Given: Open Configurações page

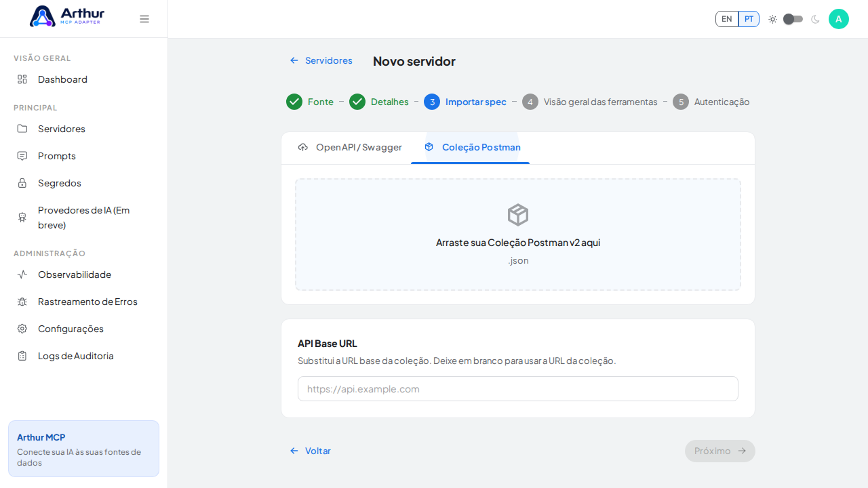Looking at the screenshot, I should [x=84, y=329].
